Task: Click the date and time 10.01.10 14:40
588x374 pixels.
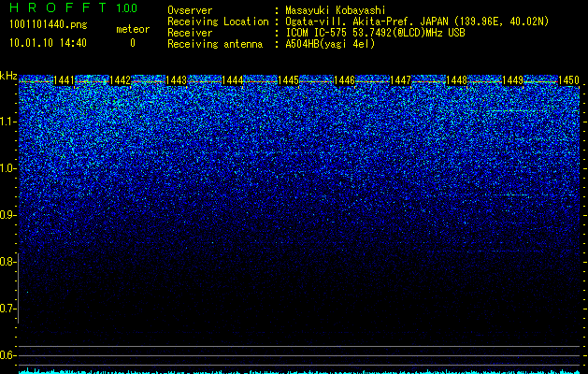Action: 48,43
